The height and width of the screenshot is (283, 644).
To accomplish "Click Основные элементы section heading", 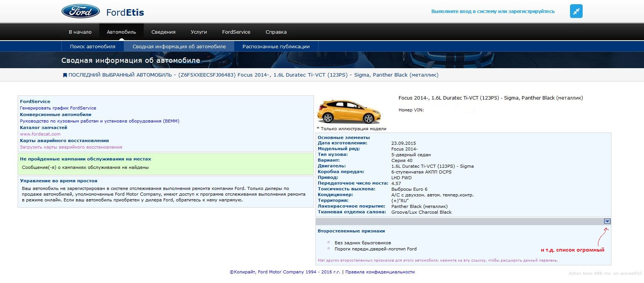I will tap(344, 137).
